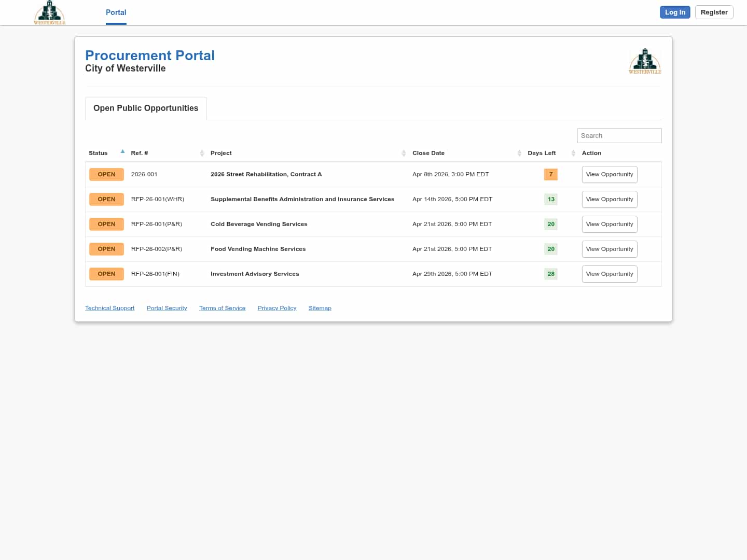
Task: Sort table by Status column arrow
Action: tap(122, 152)
